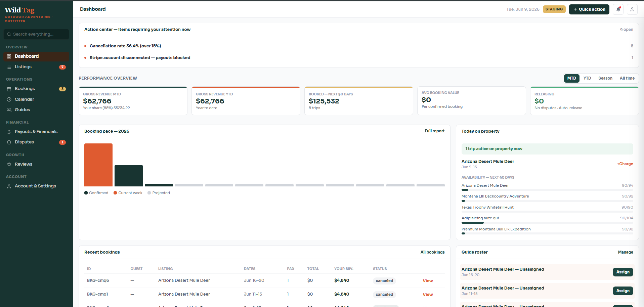The image size is (644, 307).
Task: Click the Listings badge showing 7
Action: click(x=62, y=67)
